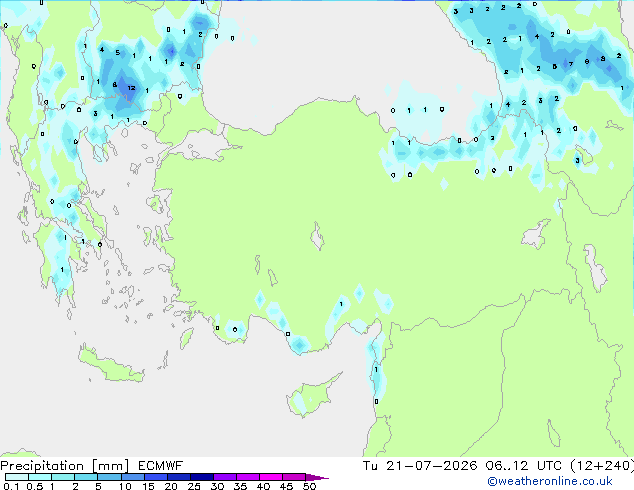Screen dimensions: 634x490
Task: Select the 35–40 mm legend color swatch
Action: point(248,477)
